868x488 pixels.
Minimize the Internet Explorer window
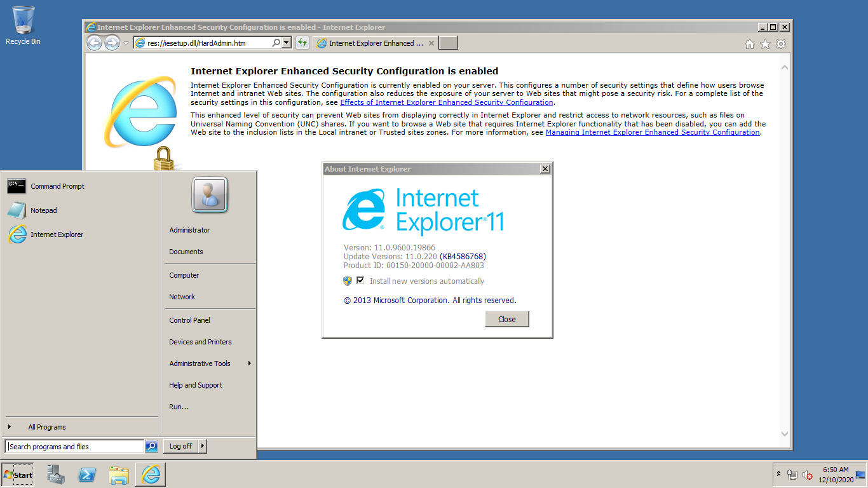[x=763, y=27]
